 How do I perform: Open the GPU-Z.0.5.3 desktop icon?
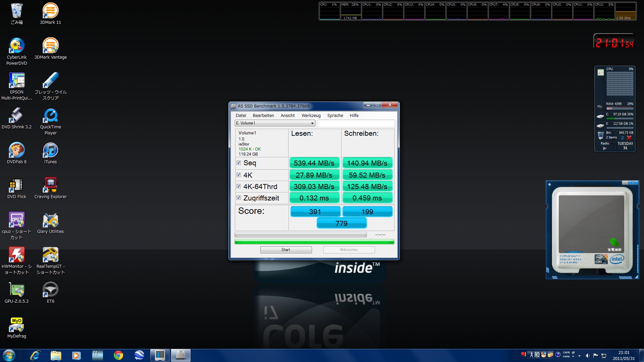[16, 290]
